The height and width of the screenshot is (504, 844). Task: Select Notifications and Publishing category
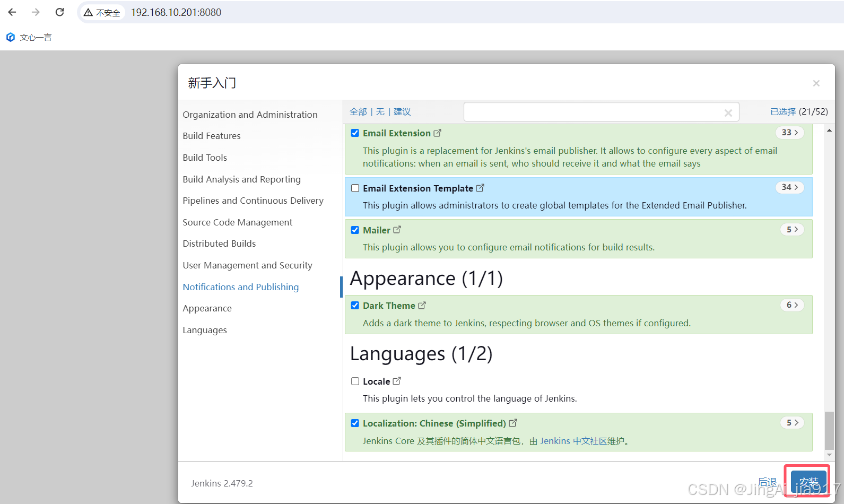click(240, 287)
